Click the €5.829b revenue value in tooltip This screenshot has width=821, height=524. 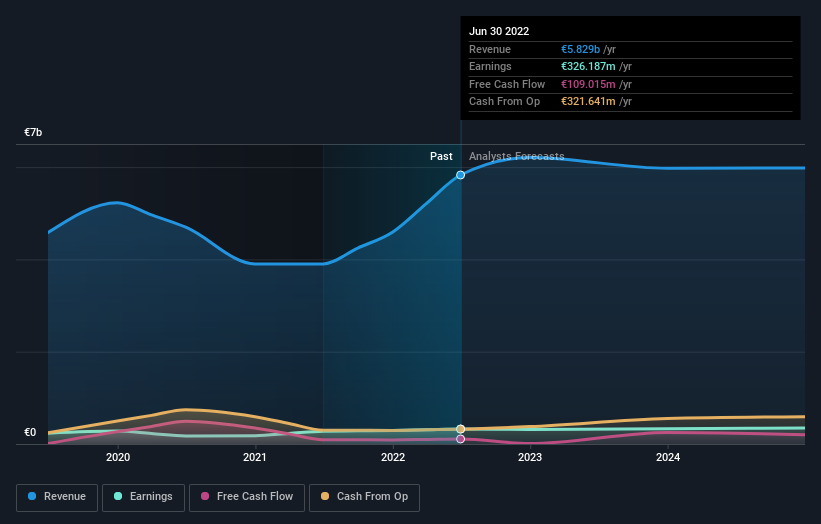[x=580, y=49]
